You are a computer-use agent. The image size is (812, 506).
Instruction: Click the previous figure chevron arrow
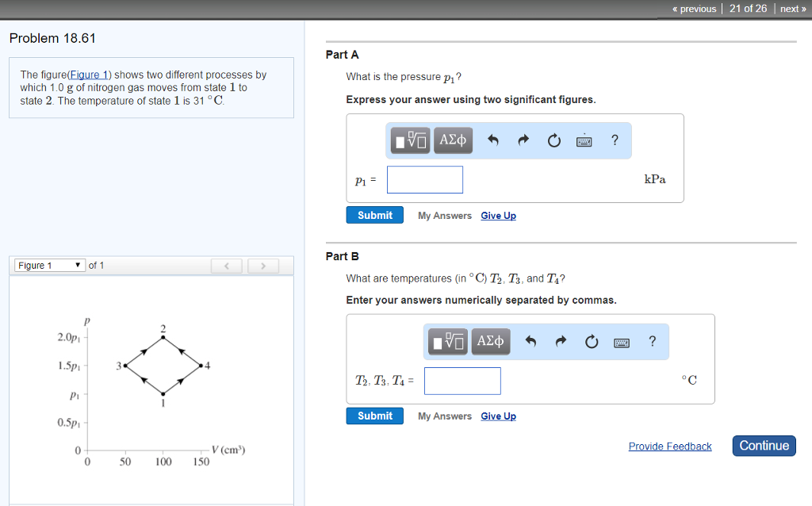click(226, 265)
